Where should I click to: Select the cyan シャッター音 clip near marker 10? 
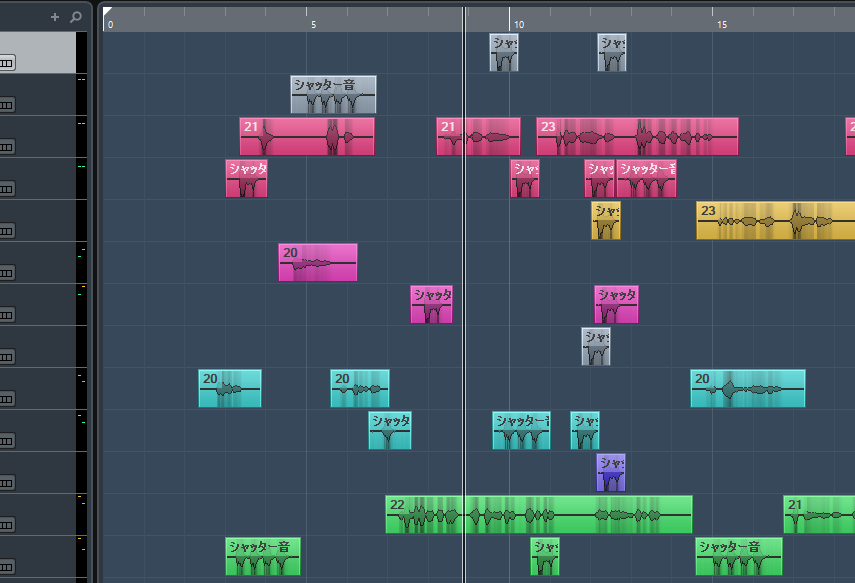click(521, 430)
